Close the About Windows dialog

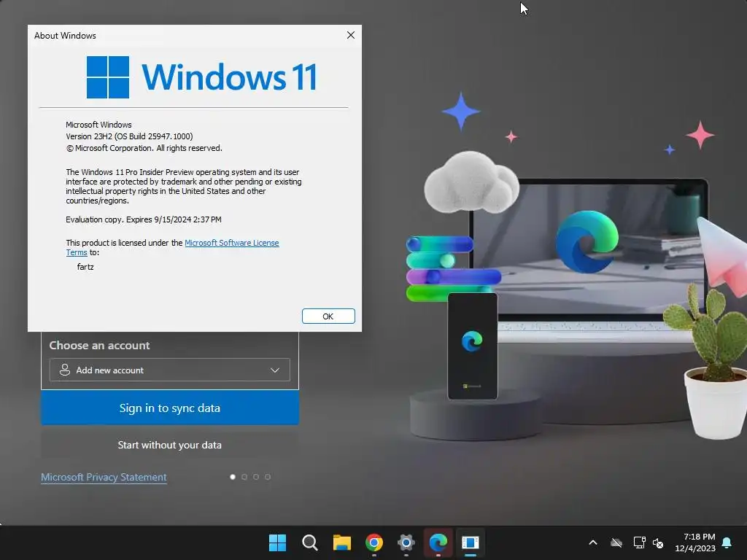(351, 35)
